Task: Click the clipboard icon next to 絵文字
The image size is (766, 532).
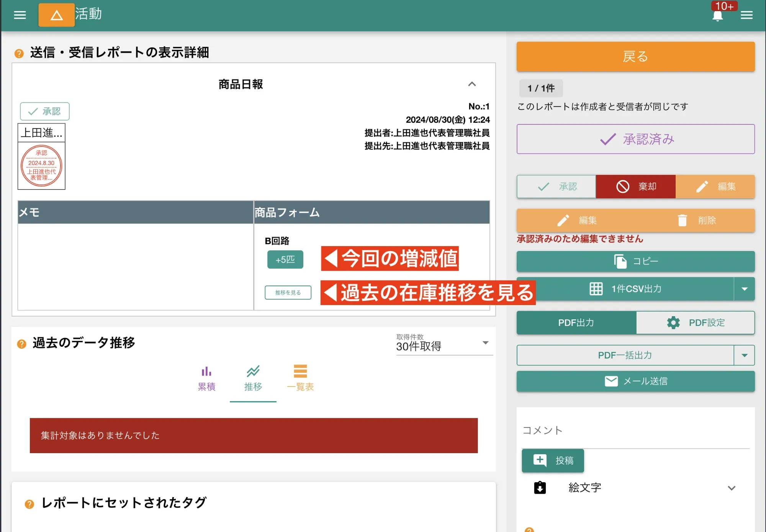Action: coord(540,488)
